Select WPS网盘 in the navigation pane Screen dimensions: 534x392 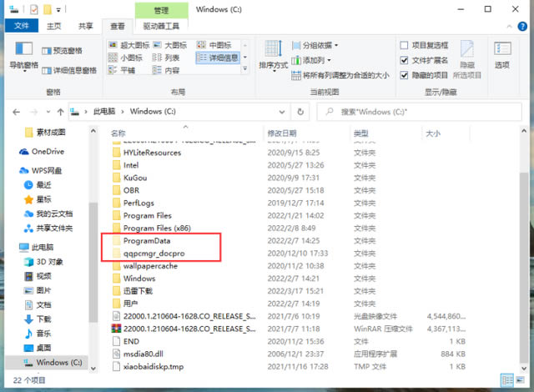coord(41,171)
